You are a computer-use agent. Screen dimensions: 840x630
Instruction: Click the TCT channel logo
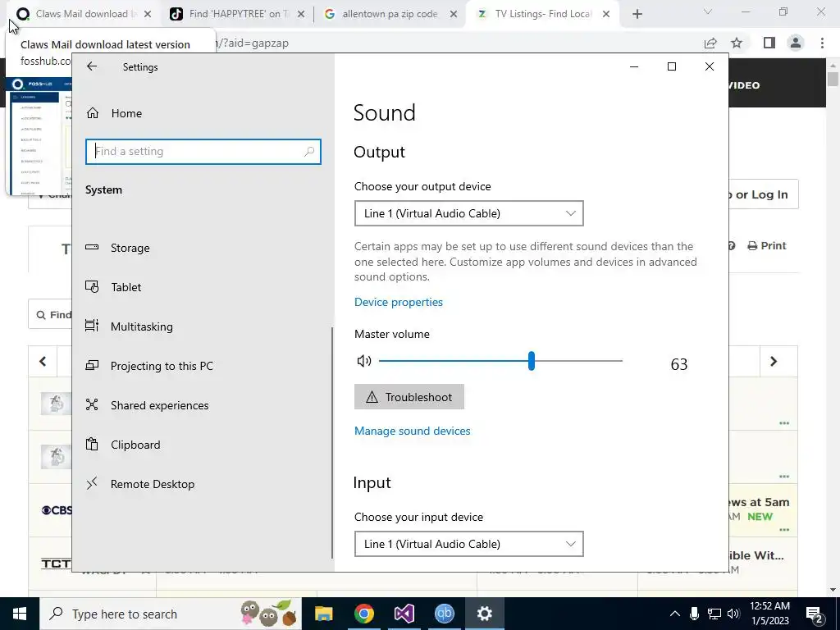57,564
